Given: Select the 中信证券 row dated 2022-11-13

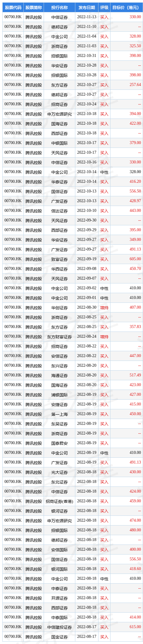Looking at the screenshot, I should pos(73,17).
